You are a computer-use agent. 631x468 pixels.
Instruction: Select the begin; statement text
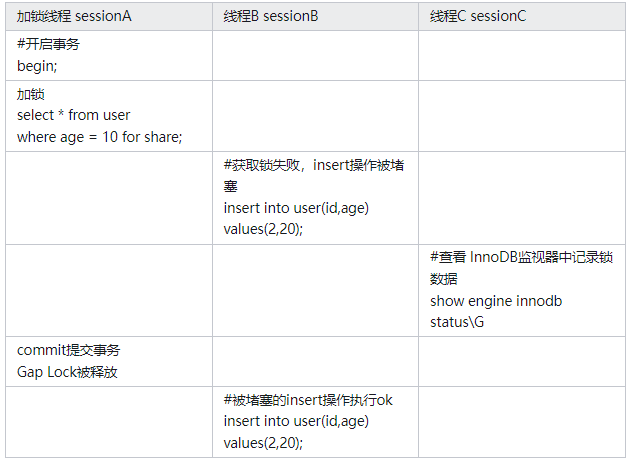pyautogui.click(x=37, y=66)
